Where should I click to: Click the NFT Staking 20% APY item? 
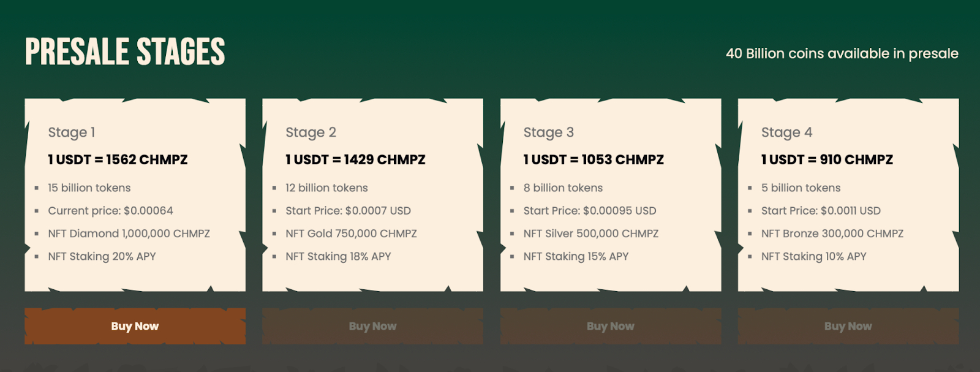tap(102, 256)
